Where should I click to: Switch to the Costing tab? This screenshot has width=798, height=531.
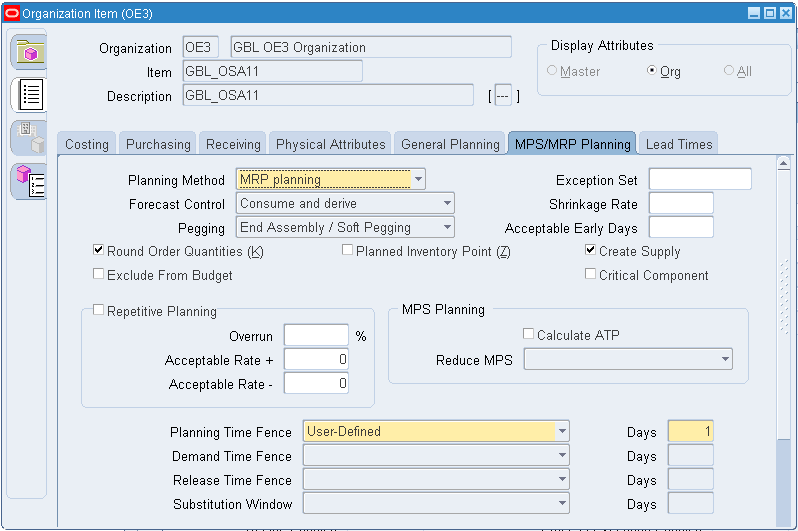click(87, 144)
